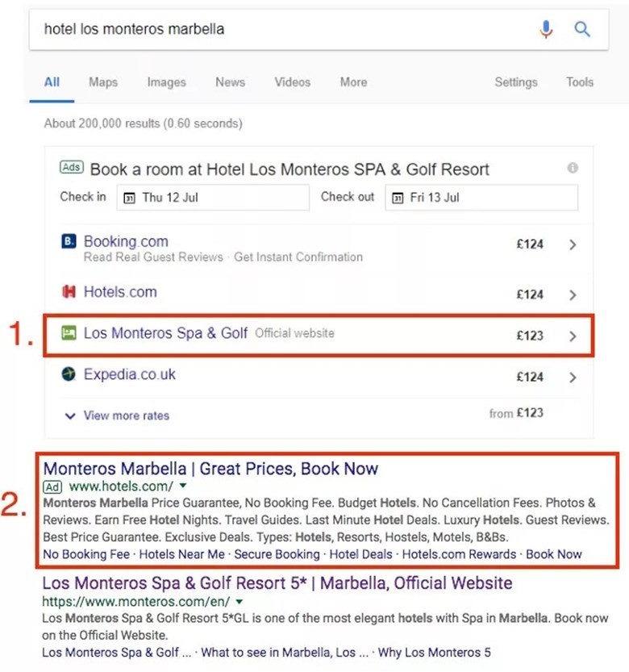Screen dimensions: 629x672
Task: Open the More search menu
Action: coord(353,82)
